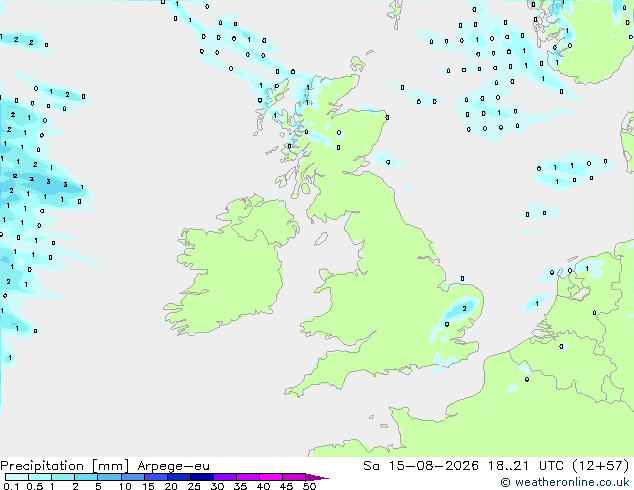Viewport: 634px width, 490px height.
Task: Click the (12+57) forecast offset text
Action: [601, 466]
